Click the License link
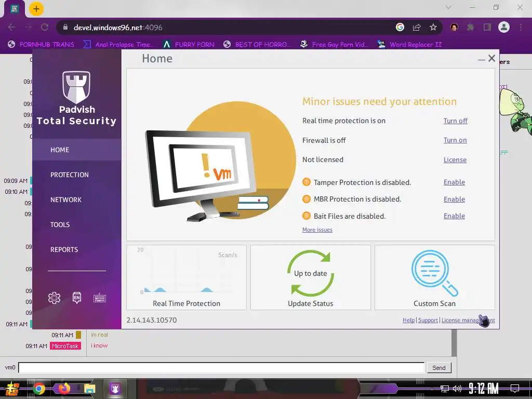This screenshot has width=532, height=399. point(455,160)
